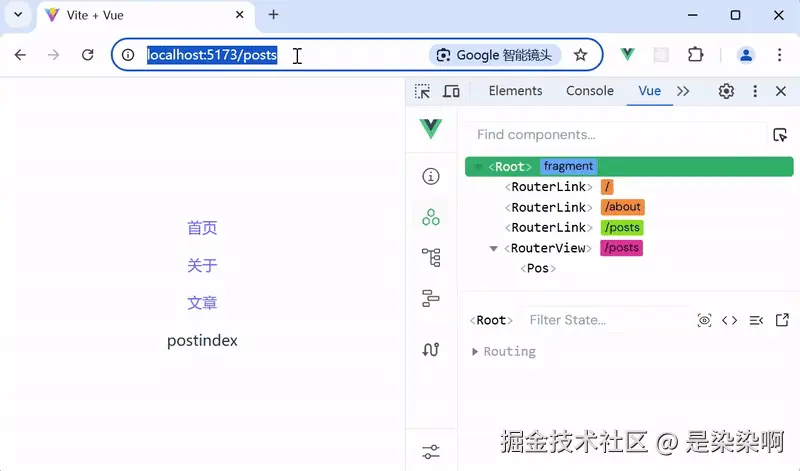
Task: Toggle the device toolbar icon
Action: (x=451, y=91)
